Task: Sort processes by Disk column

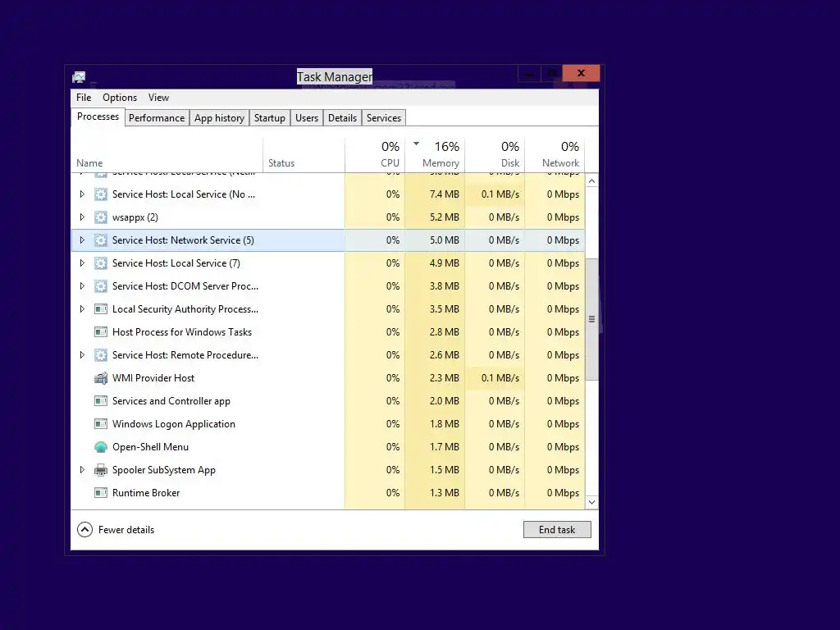Action: [495, 155]
